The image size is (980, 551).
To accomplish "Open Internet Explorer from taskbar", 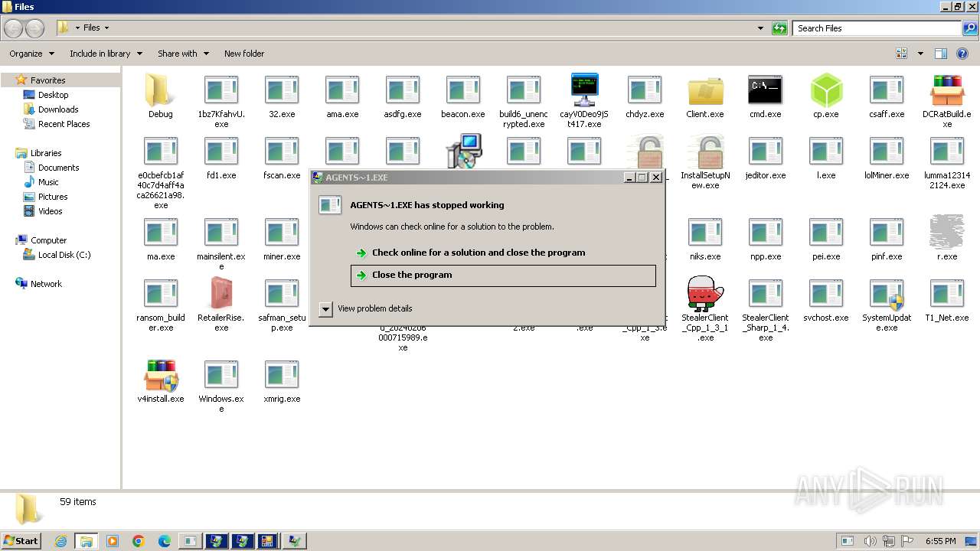I will [60, 541].
